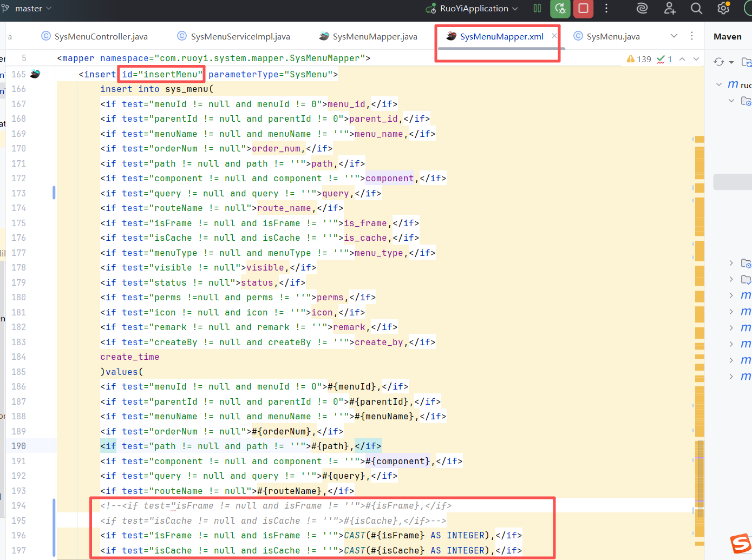Screen dimensions: 752x560
Task: Click '#{menuId},' on line 186
Action: point(355,386)
